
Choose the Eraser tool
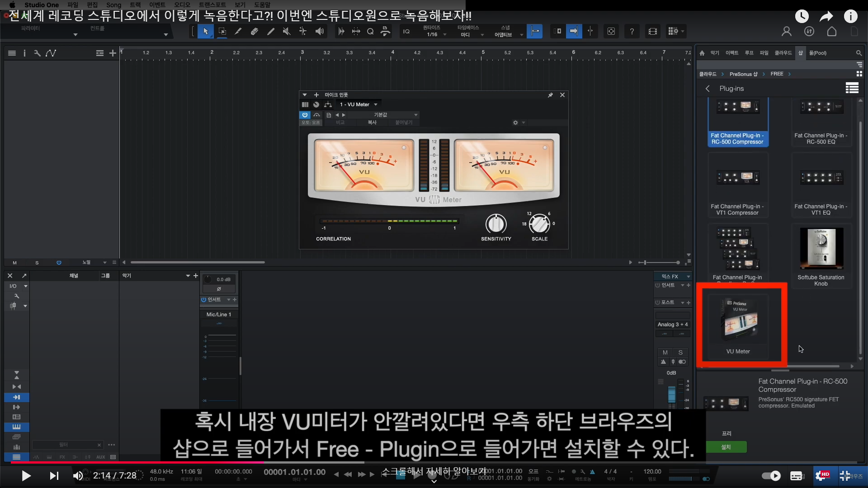254,31
